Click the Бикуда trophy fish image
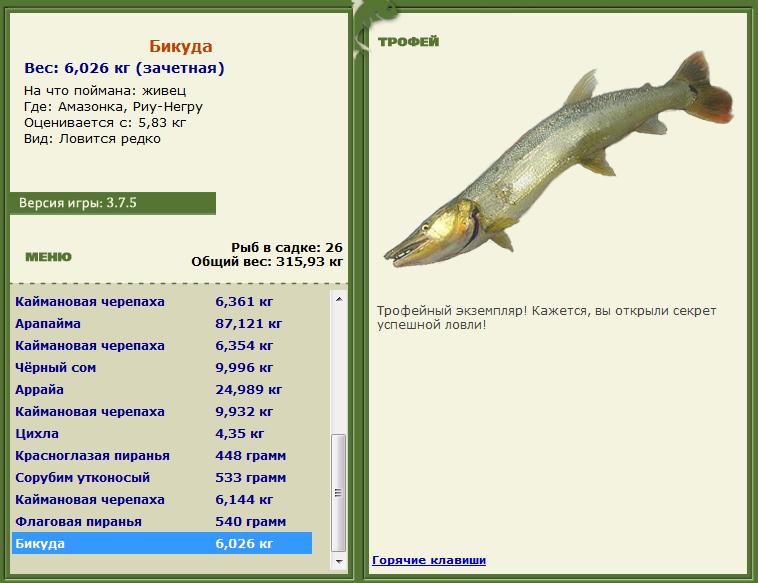758x583 pixels. (558, 160)
